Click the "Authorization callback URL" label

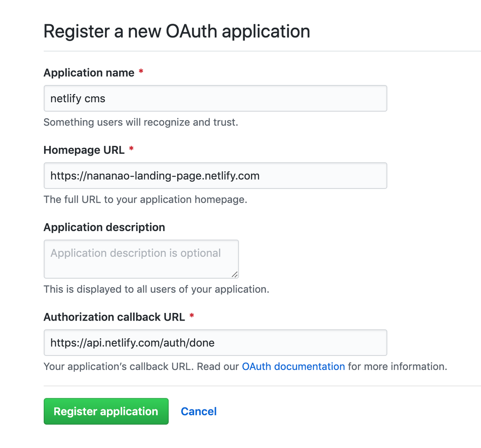[114, 317]
